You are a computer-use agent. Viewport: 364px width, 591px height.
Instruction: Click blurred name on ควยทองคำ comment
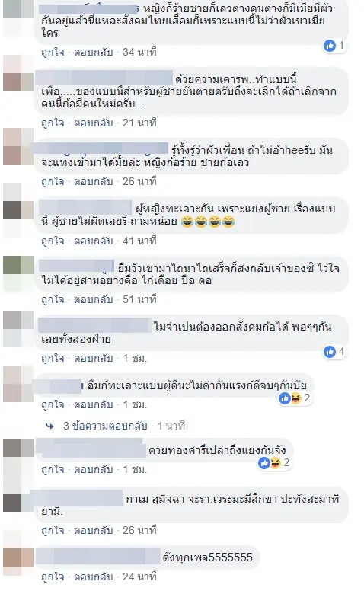coord(91,448)
